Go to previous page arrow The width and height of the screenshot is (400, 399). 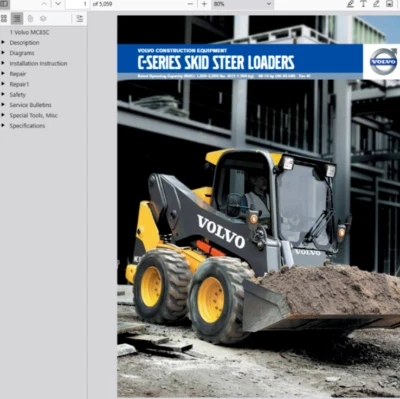(x=44, y=4)
